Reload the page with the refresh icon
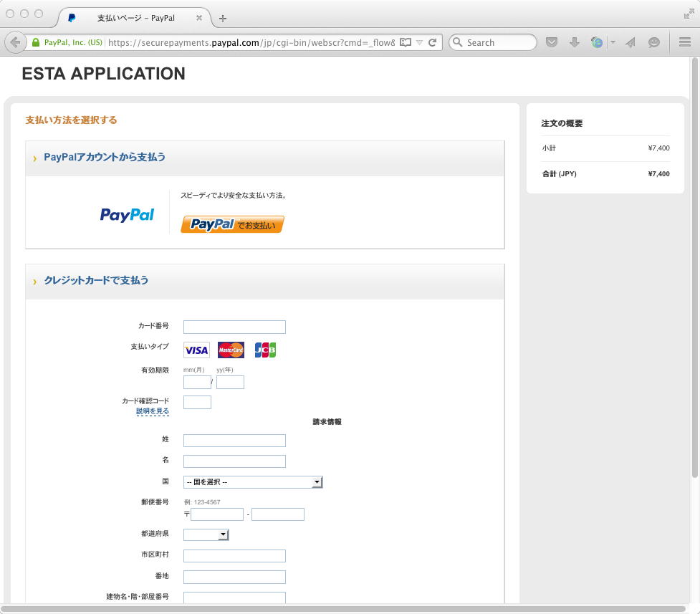The height and width of the screenshot is (614, 700). coord(432,42)
